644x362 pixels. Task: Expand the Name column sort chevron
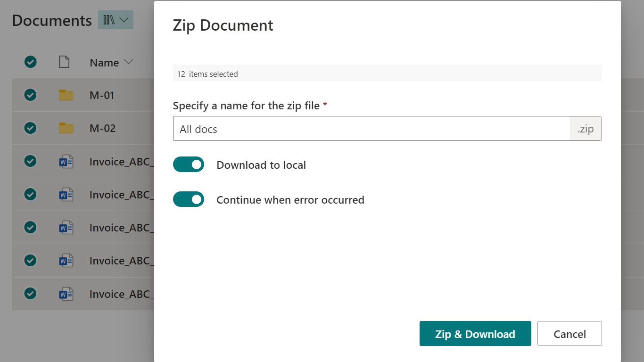[x=128, y=62]
